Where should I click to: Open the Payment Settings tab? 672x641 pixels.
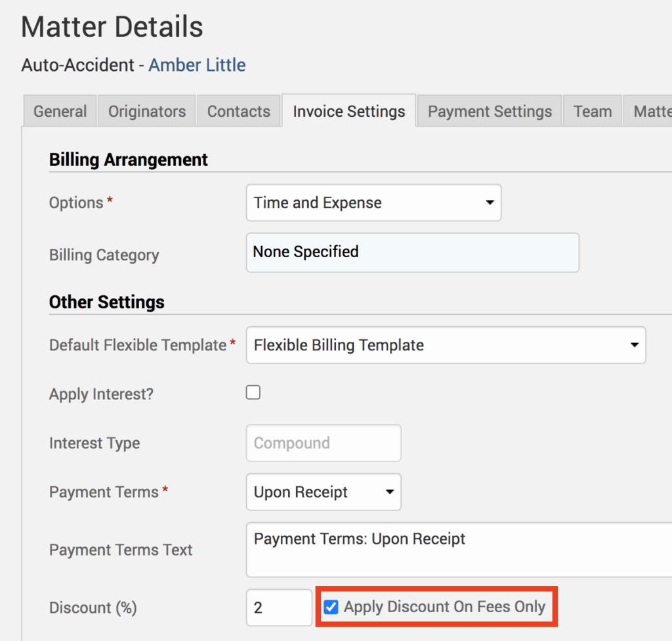490,112
